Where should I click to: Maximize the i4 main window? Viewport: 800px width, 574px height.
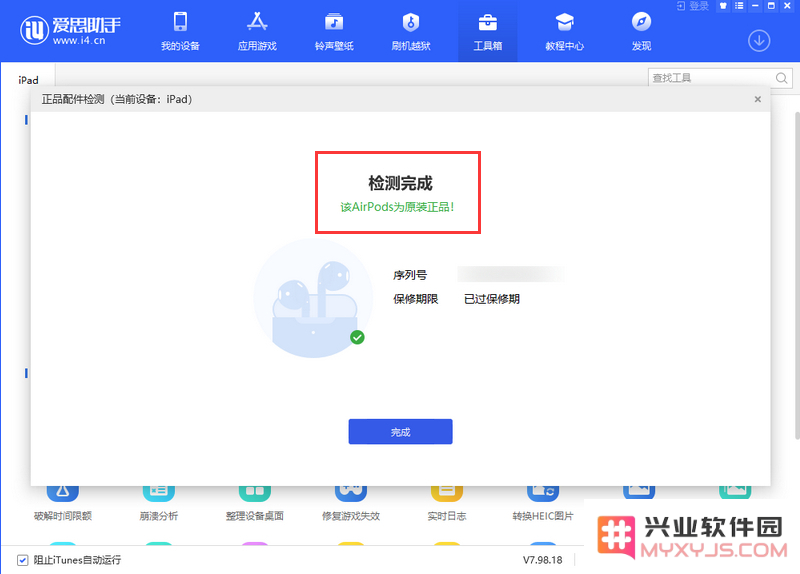771,6
